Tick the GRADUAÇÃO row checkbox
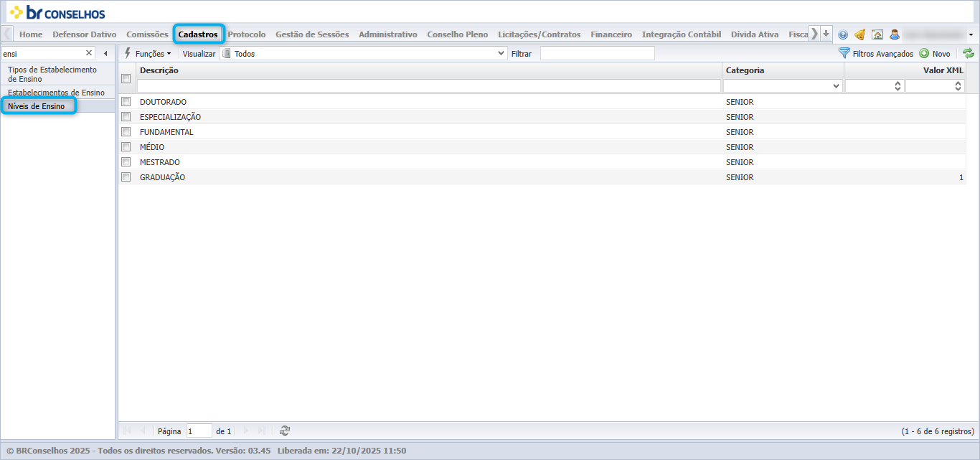Viewport: 980px width, 460px height. coord(126,177)
